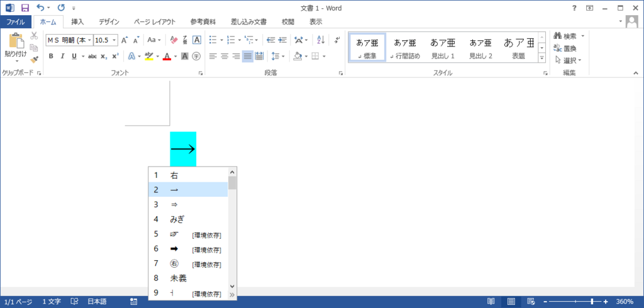Viewport: 644px width, 308px height.
Task: Expand the Styles gallery more button
Action: click(541, 58)
